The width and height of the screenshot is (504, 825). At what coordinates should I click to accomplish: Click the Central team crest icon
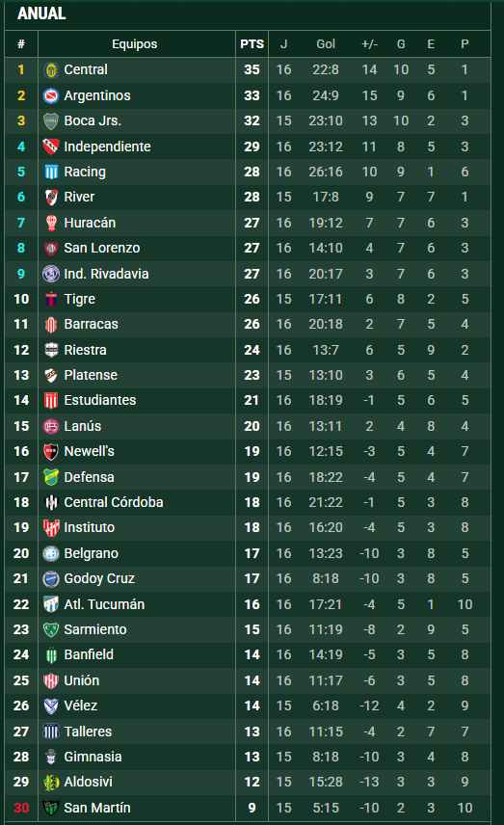pyautogui.click(x=51, y=70)
